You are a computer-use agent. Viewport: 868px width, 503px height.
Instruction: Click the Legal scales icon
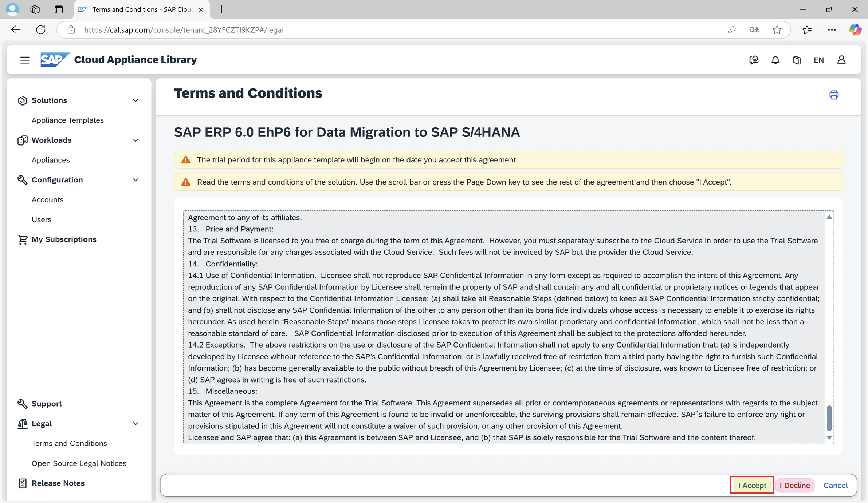(x=23, y=424)
